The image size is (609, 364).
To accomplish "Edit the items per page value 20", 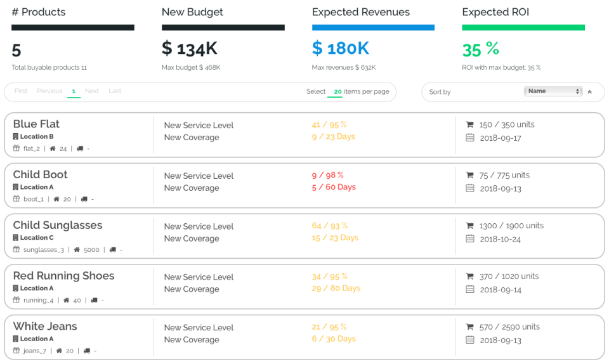I will (x=337, y=92).
